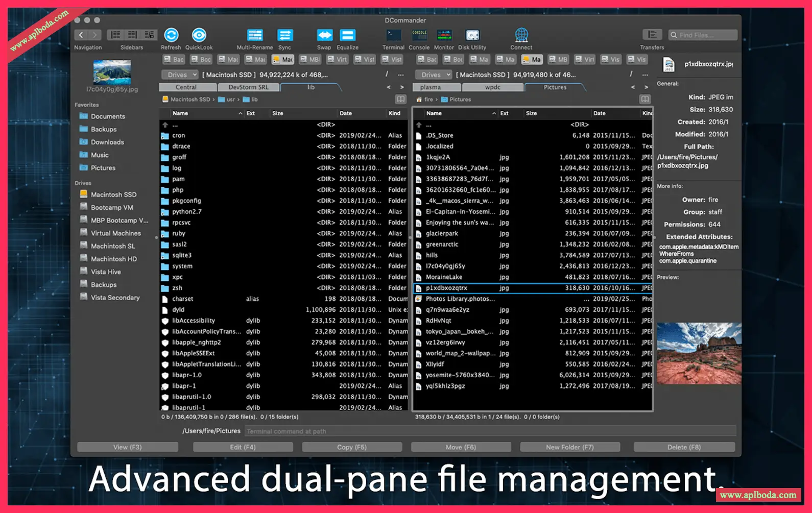Click the right pane ellipsis button
The width and height of the screenshot is (812, 513).
[645, 75]
